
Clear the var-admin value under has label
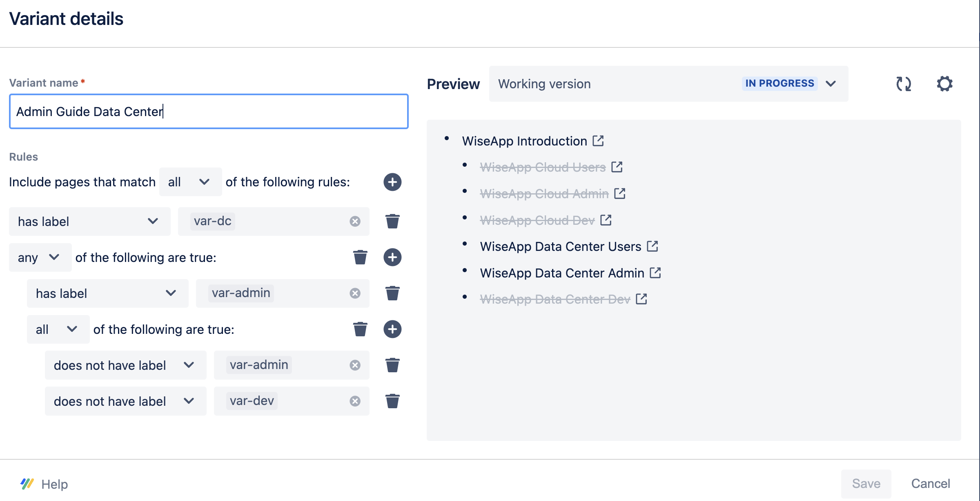click(x=355, y=293)
